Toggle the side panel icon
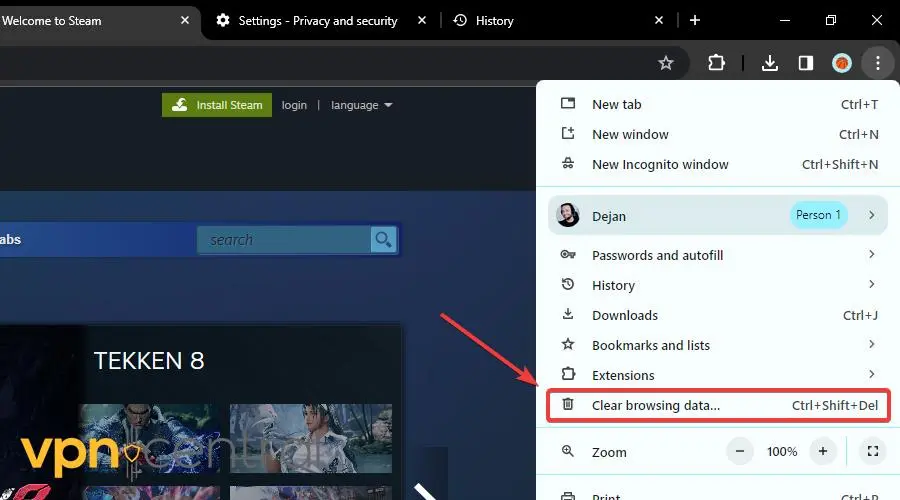900x500 pixels. tap(806, 63)
